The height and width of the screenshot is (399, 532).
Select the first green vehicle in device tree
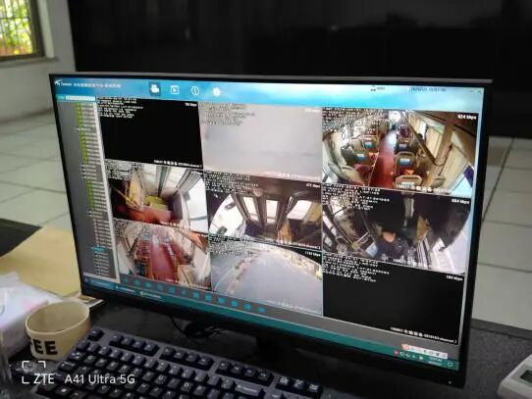point(85,106)
